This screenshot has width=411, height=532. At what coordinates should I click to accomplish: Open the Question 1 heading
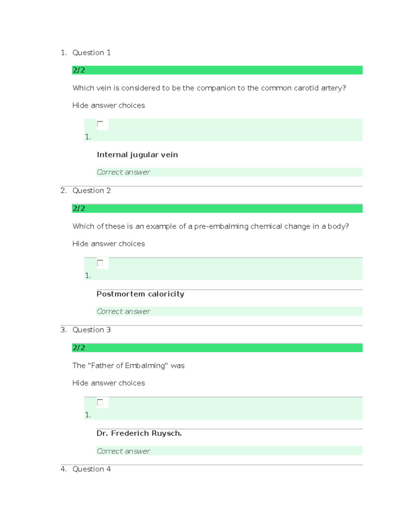click(91, 53)
